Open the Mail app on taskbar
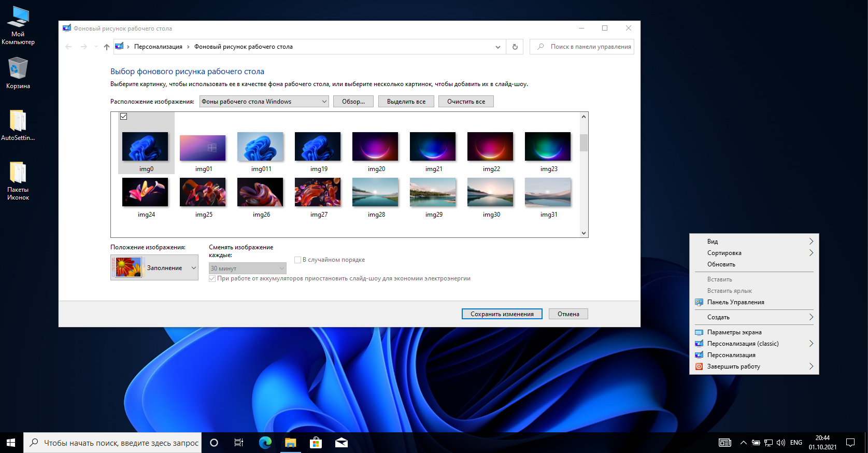Viewport: 868px width, 453px height. click(x=341, y=443)
